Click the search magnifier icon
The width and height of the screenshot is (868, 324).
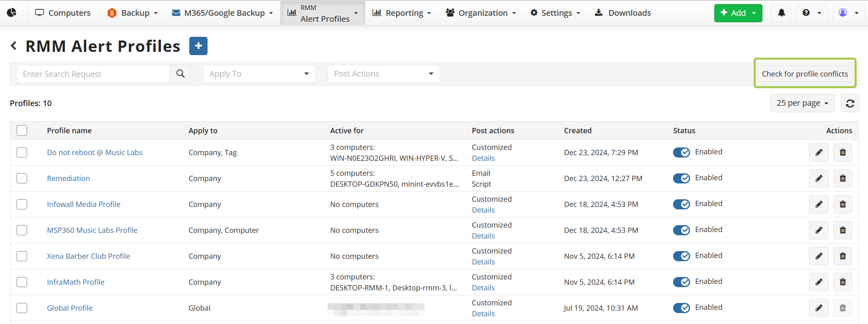[180, 74]
